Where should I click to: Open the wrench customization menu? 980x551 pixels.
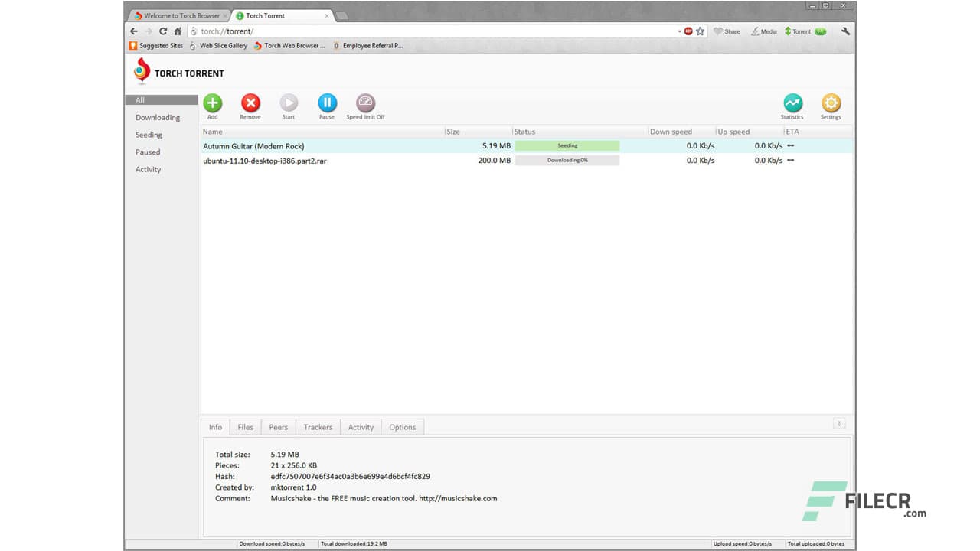(x=845, y=31)
